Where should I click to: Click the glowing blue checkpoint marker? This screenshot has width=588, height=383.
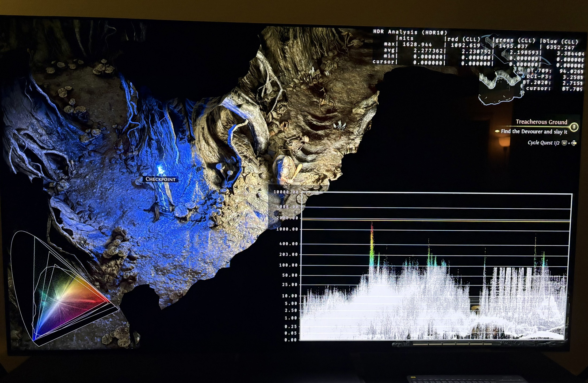160,170
